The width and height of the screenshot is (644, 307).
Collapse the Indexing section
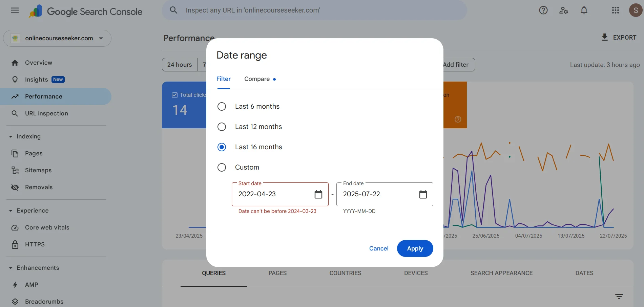(11, 137)
